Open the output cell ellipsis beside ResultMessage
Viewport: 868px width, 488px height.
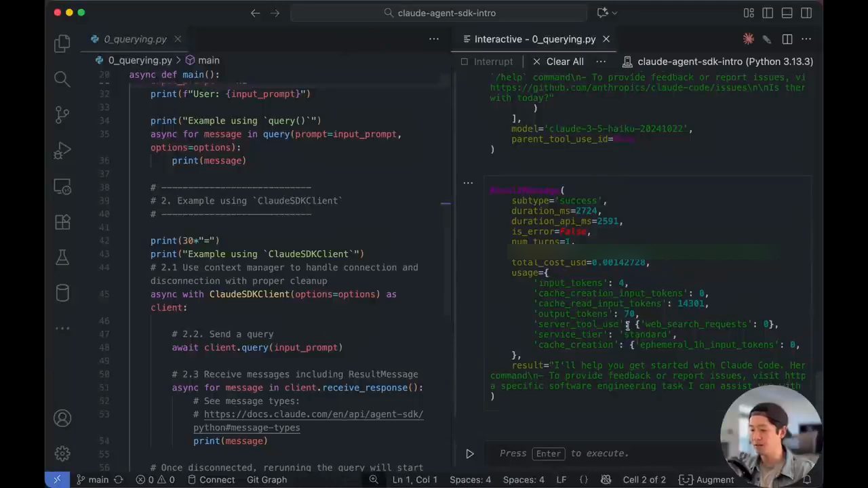click(x=468, y=183)
